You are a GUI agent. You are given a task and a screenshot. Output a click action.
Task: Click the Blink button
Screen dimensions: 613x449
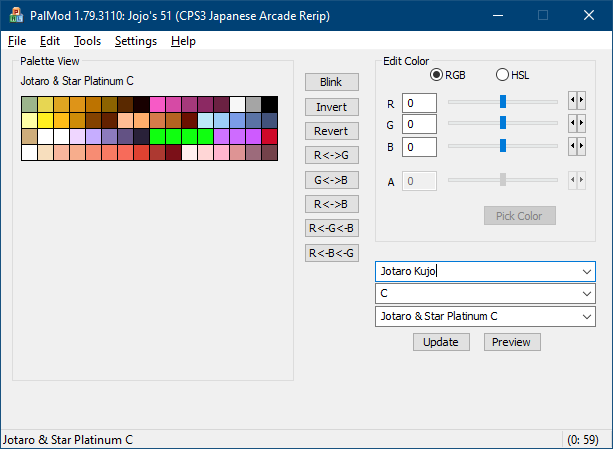coord(331,82)
